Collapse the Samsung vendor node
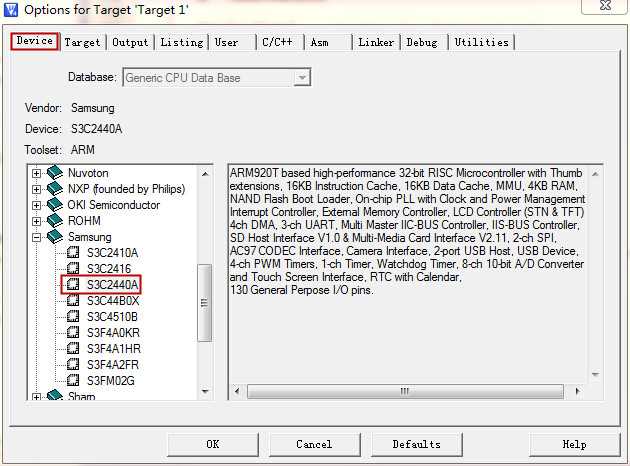This screenshot has height=466, width=630. tap(36, 237)
